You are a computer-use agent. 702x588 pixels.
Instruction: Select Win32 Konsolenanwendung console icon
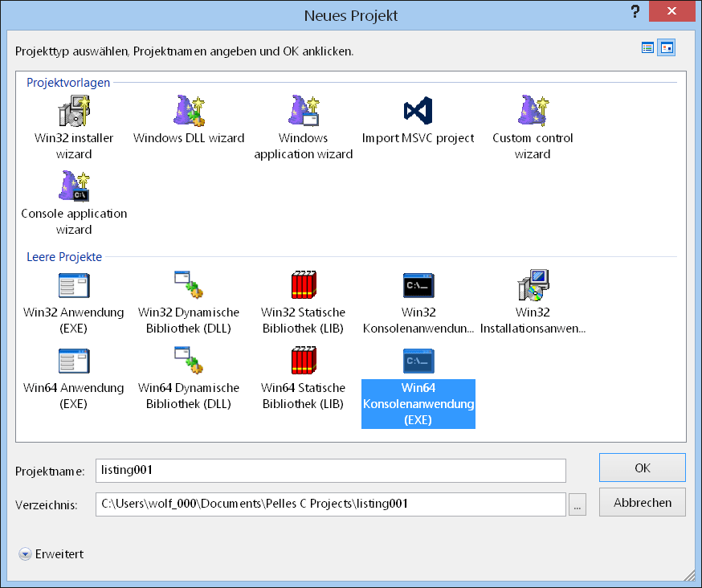[418, 285]
